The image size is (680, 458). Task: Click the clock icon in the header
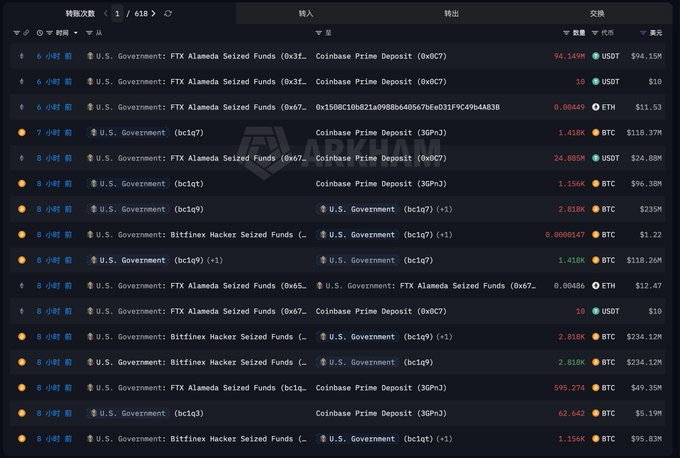click(x=40, y=33)
